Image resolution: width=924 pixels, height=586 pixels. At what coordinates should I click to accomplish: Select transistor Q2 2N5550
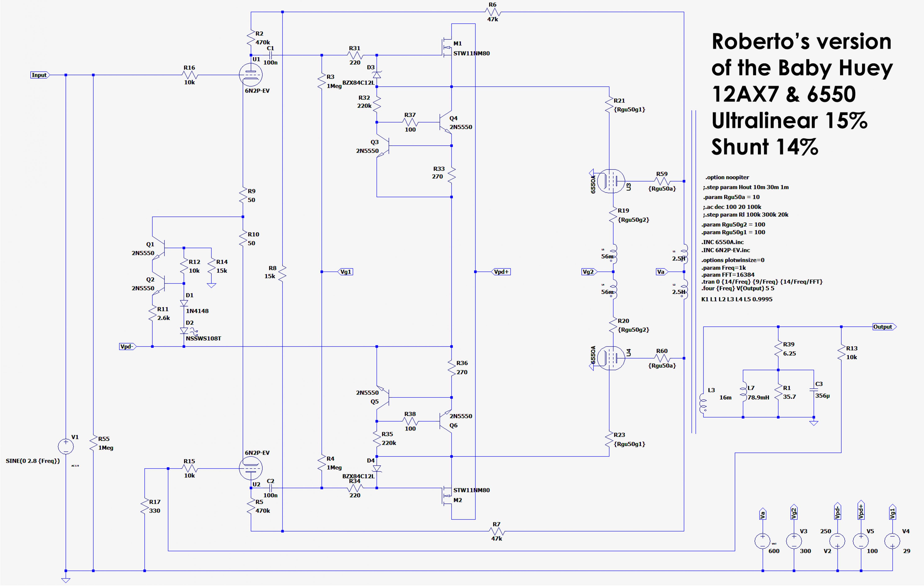pos(159,283)
